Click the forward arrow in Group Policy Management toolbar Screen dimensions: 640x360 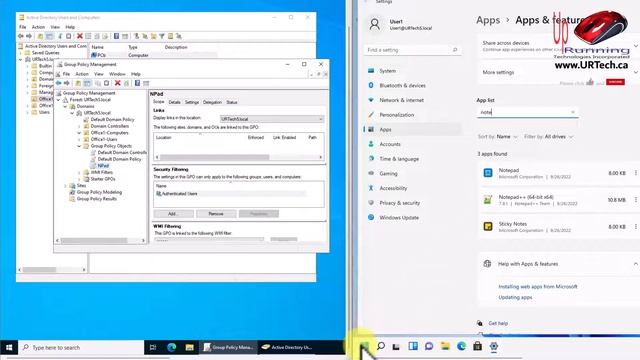point(67,83)
